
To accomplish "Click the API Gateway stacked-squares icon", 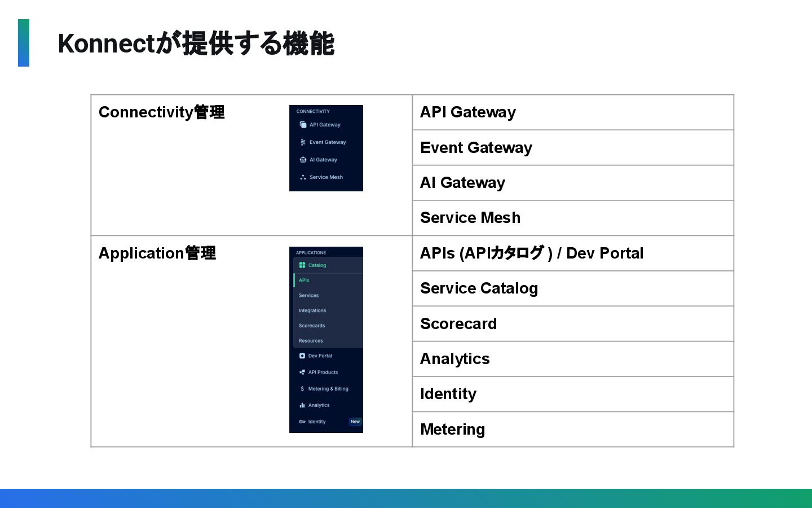I will pyautogui.click(x=303, y=125).
